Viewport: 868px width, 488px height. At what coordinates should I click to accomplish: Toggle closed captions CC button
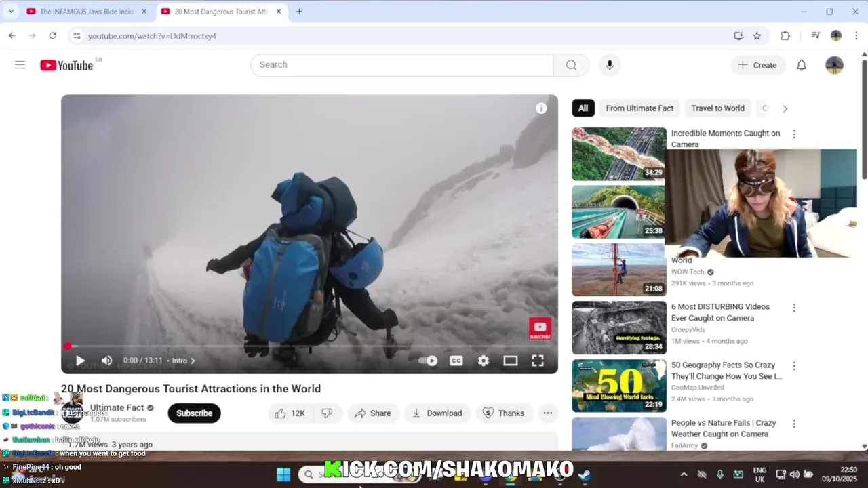(x=456, y=361)
